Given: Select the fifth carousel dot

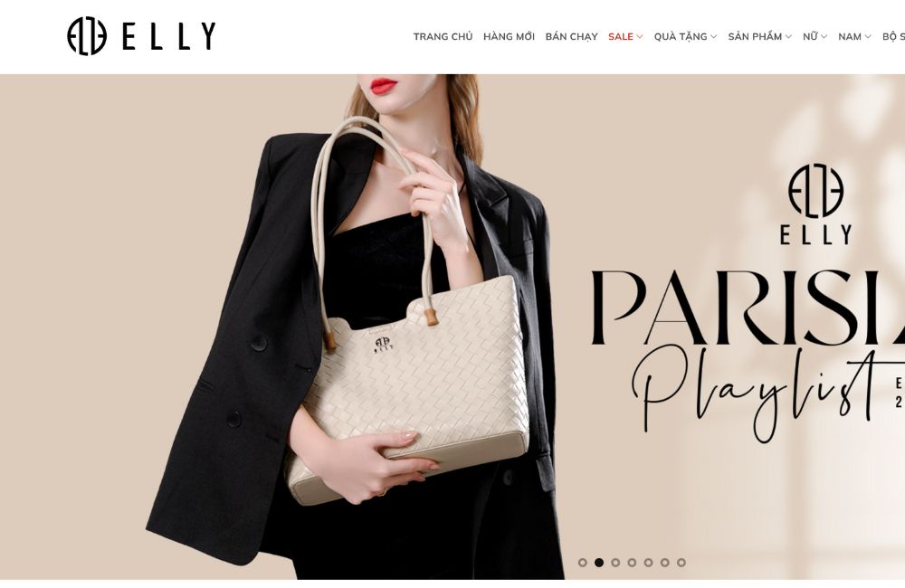Looking at the screenshot, I should tap(649, 563).
